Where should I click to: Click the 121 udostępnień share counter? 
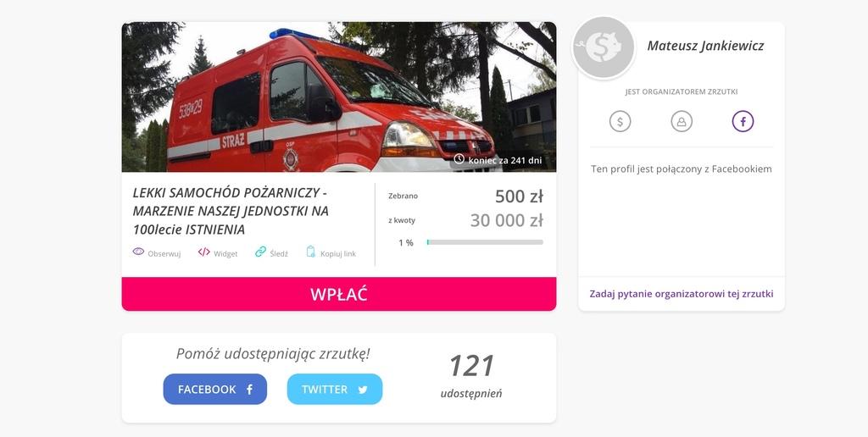point(471,375)
